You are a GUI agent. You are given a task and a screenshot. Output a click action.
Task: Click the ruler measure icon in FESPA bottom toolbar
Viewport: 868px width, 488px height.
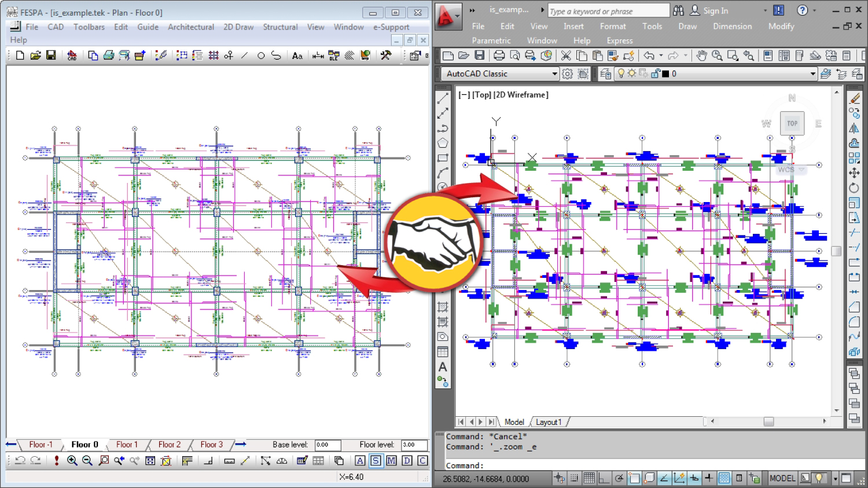pos(230,461)
